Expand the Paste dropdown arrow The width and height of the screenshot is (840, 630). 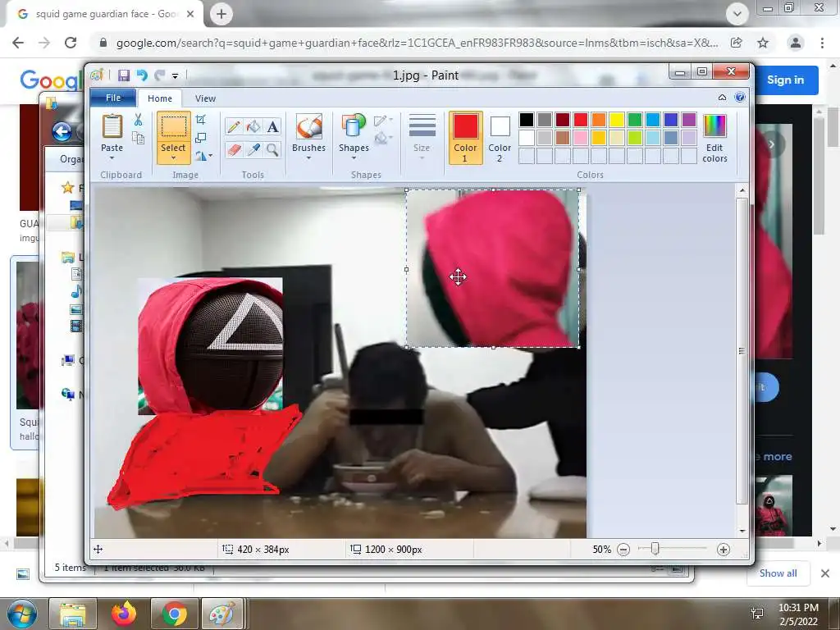click(x=112, y=158)
